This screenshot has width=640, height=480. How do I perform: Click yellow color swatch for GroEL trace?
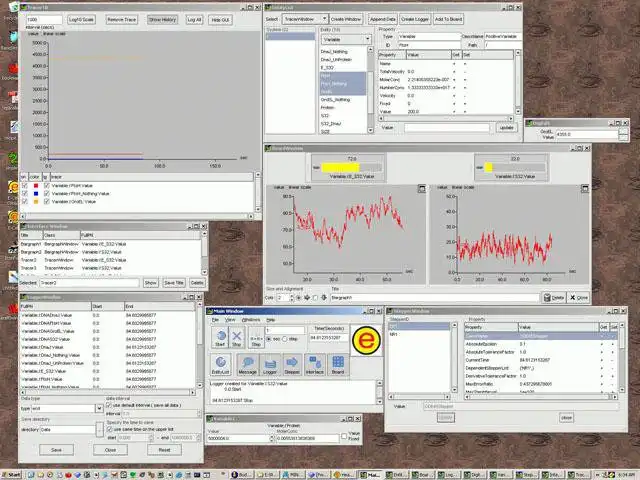click(36, 202)
